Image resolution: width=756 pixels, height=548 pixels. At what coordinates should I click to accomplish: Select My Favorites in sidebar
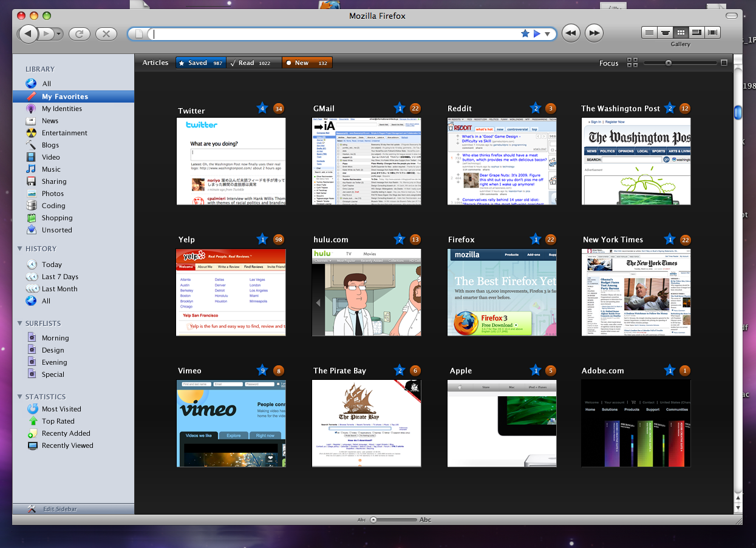pos(73,96)
